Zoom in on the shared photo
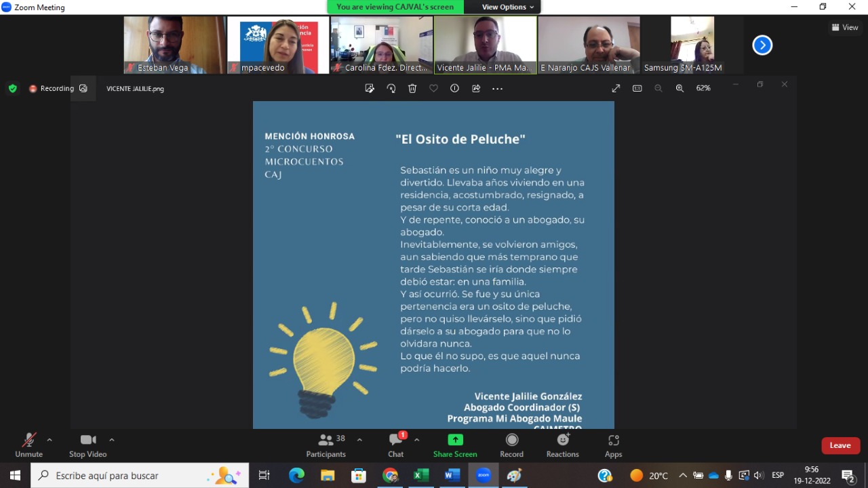 coord(679,88)
